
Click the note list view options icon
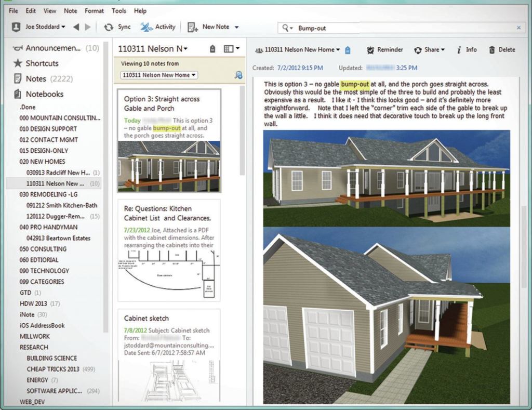point(231,49)
